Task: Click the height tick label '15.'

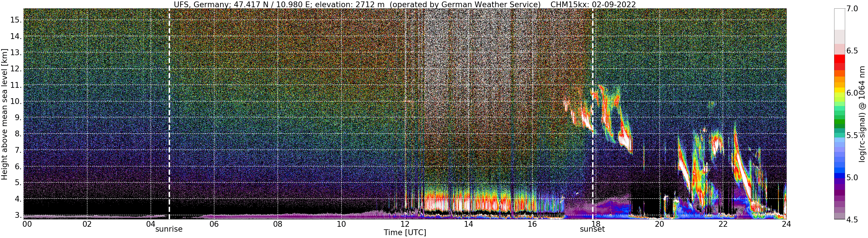Action: point(16,20)
